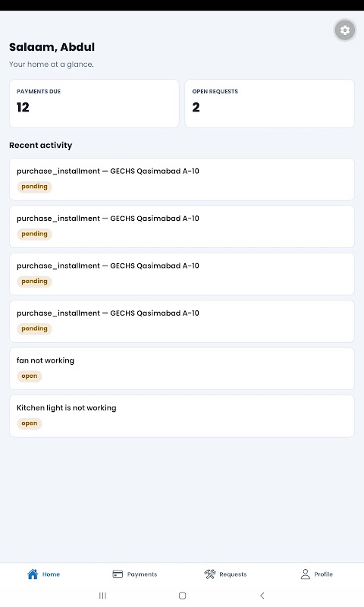
Task: Go to the Profile tab label
Action: pyautogui.click(x=323, y=574)
